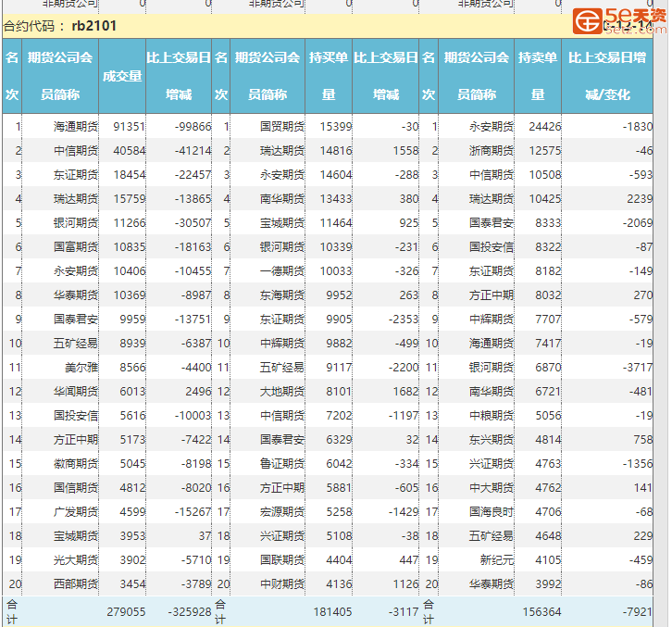Click long position change total -3117
Viewport: 672px width, 627px height.
pyautogui.click(x=404, y=611)
